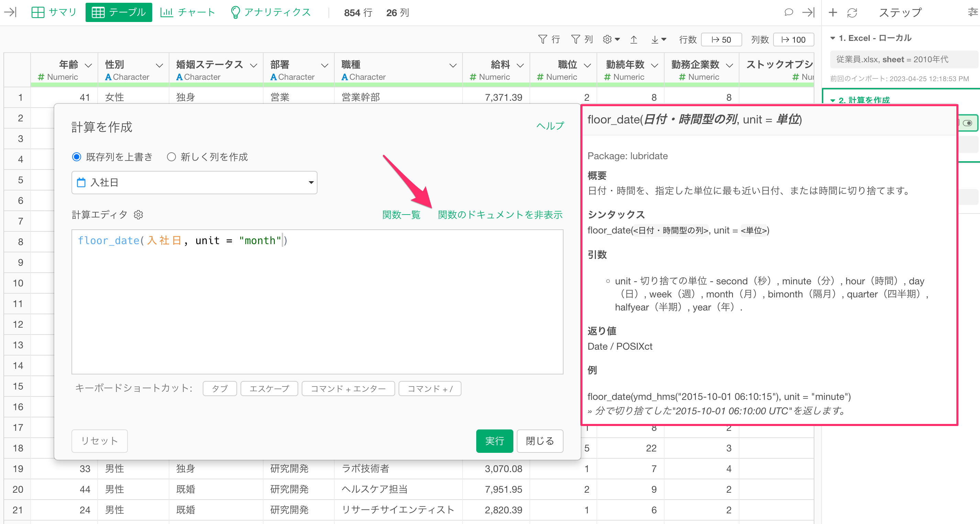Open the 入社日 column dropdown

point(194,183)
